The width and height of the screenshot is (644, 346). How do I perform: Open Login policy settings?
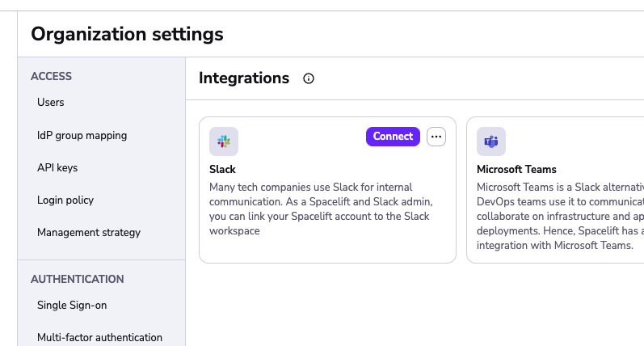click(65, 200)
